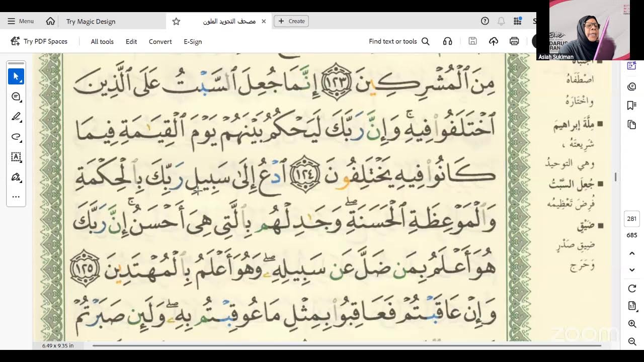The image size is (644, 362).
Task: Zoom out with the minus magnifier
Action: click(x=632, y=342)
